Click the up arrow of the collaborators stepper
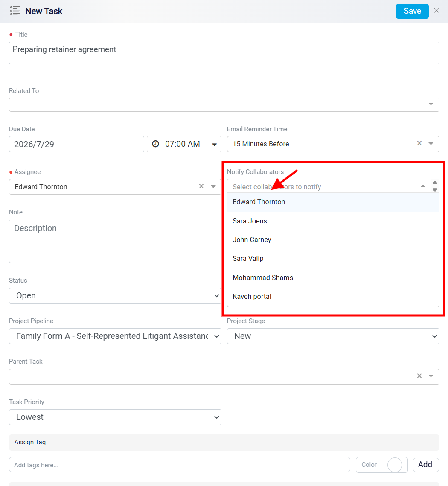The height and width of the screenshot is (486, 448). click(x=435, y=182)
